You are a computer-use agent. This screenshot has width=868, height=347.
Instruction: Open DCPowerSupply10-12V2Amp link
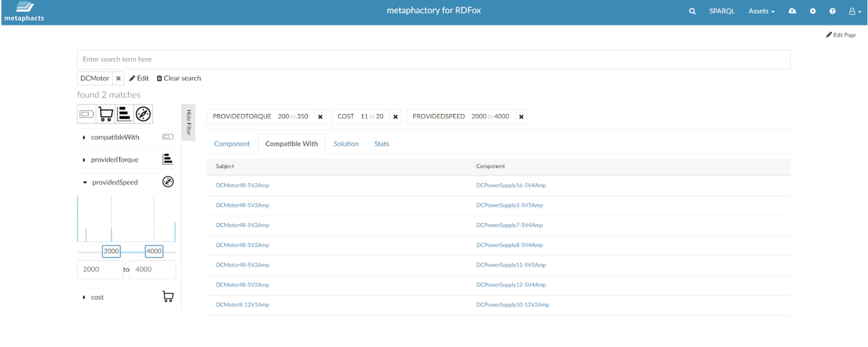coord(513,305)
